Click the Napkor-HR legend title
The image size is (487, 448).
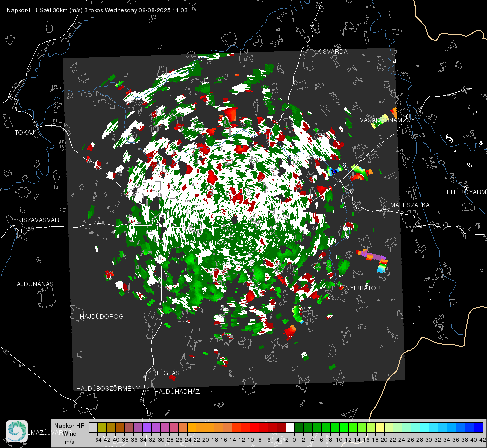(x=69, y=426)
